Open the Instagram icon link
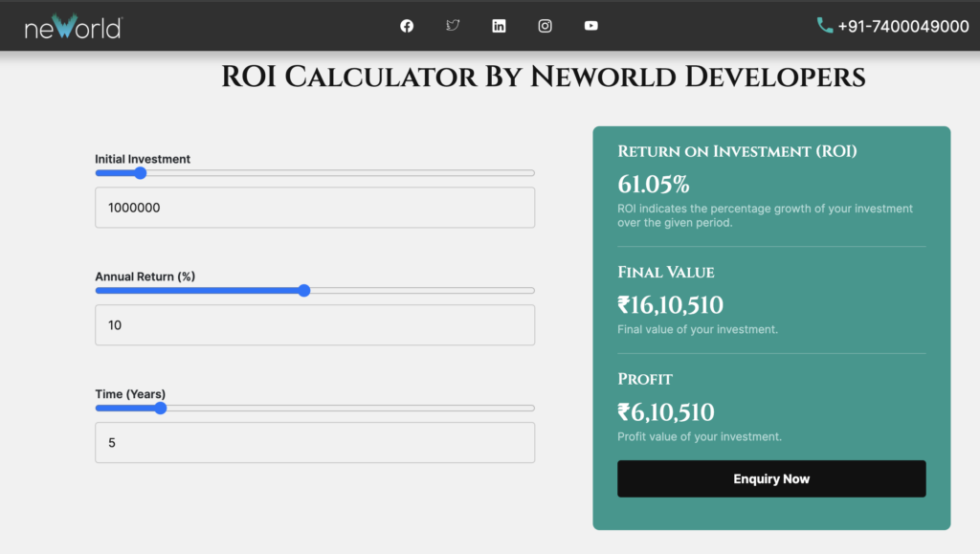Viewport: 980px width, 554px height. (x=545, y=26)
